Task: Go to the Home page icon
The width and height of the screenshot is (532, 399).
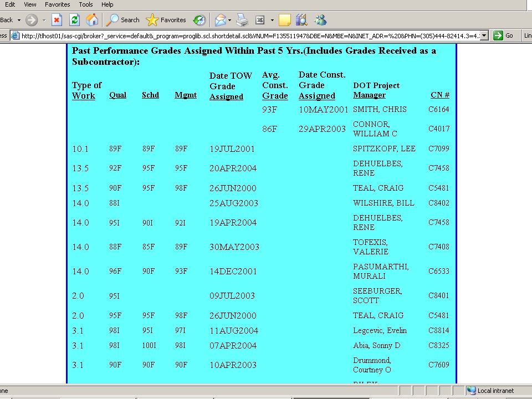Action: [92, 20]
